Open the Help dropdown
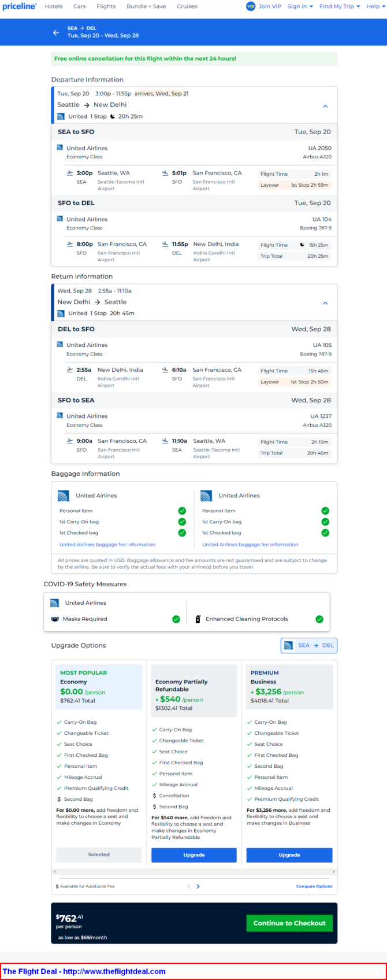The height and width of the screenshot is (980, 387). pyautogui.click(x=375, y=6)
